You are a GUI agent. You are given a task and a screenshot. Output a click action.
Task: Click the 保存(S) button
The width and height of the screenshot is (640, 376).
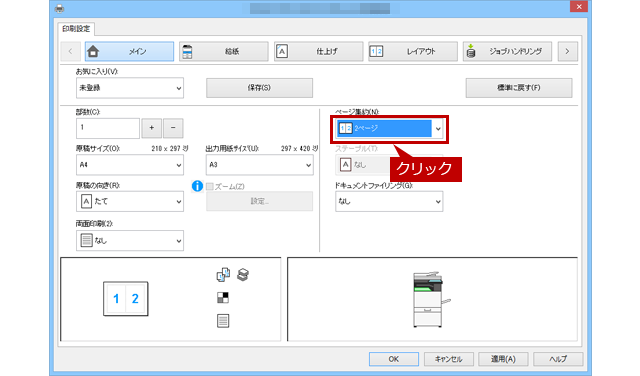[259, 88]
